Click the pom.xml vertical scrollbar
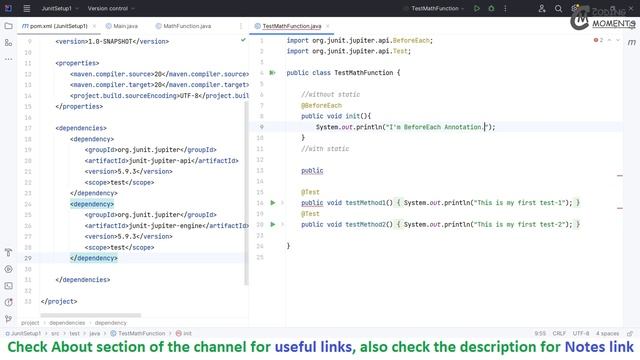The width and height of the screenshot is (640, 360). click(246, 193)
